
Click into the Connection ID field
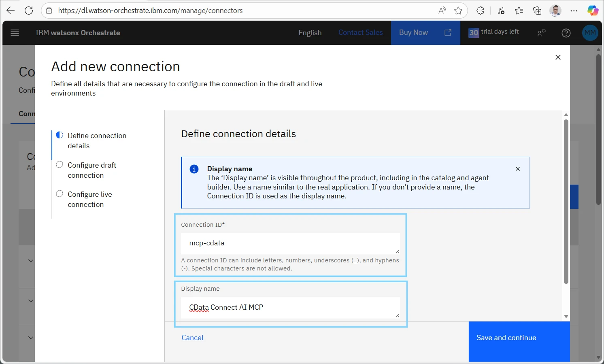coord(290,243)
